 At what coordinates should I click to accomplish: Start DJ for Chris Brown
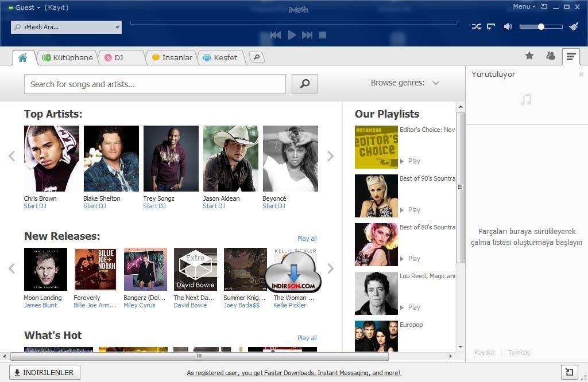(x=35, y=206)
